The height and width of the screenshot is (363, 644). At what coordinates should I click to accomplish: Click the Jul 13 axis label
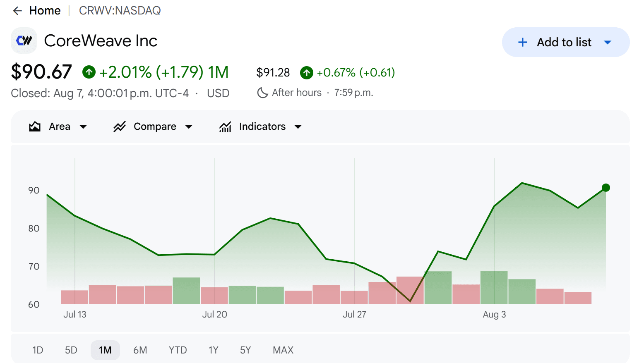pos(75,315)
